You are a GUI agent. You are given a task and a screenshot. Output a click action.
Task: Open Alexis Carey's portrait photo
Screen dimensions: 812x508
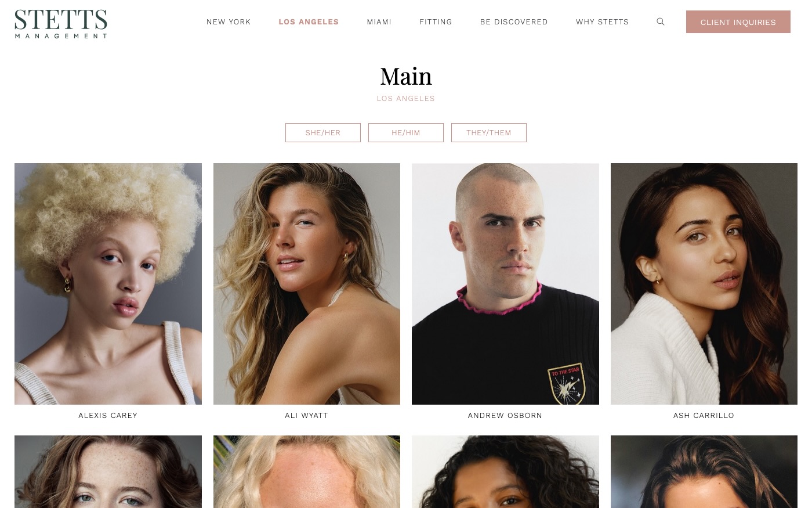(108, 284)
